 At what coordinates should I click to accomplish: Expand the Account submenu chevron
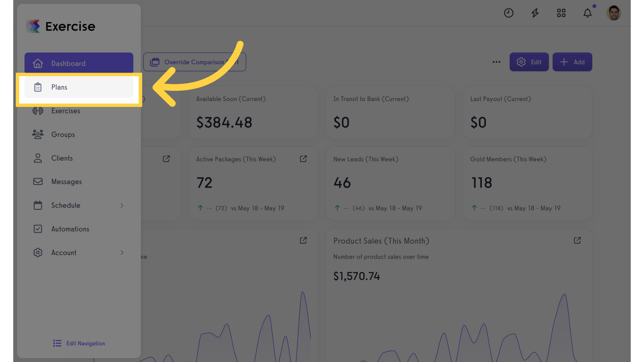click(122, 253)
